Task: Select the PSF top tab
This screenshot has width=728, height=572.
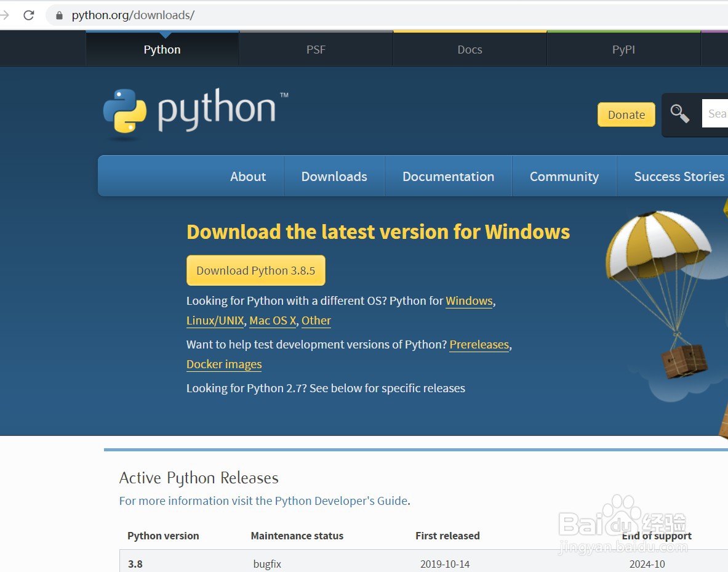Action: click(x=316, y=49)
